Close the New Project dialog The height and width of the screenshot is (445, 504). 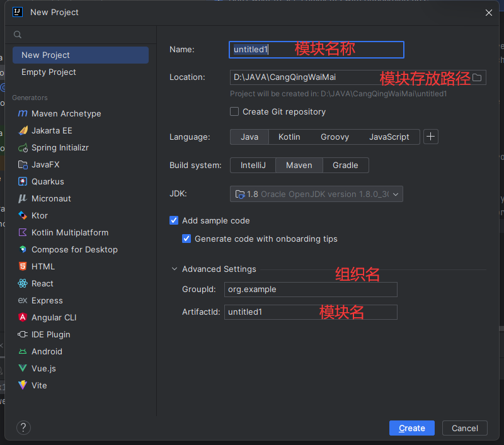pos(489,13)
